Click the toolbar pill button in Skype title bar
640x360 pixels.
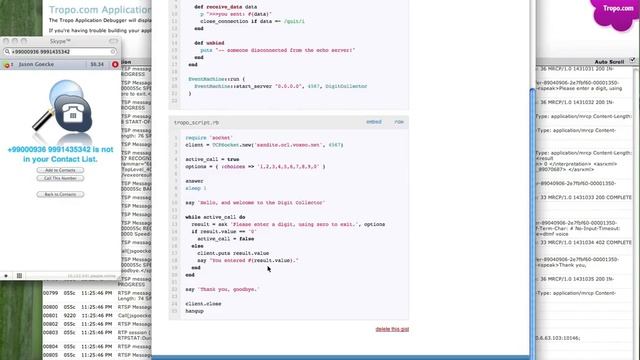tap(113, 41)
